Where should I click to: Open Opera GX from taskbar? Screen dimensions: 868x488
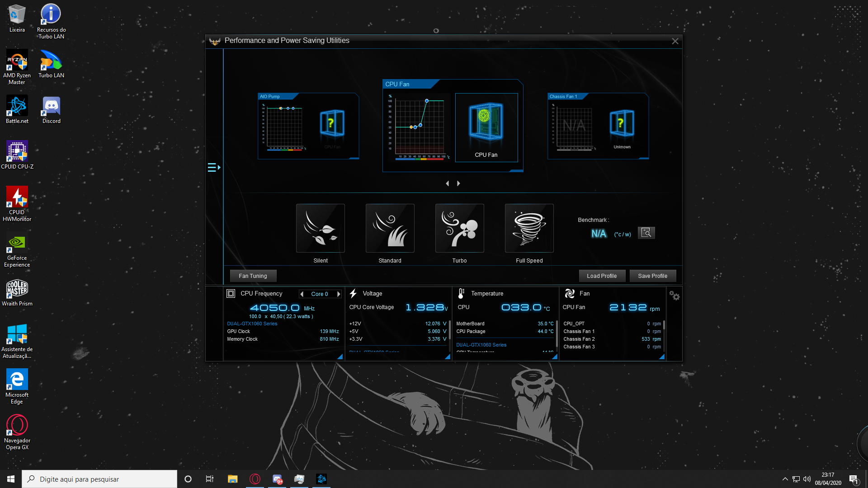point(255,479)
